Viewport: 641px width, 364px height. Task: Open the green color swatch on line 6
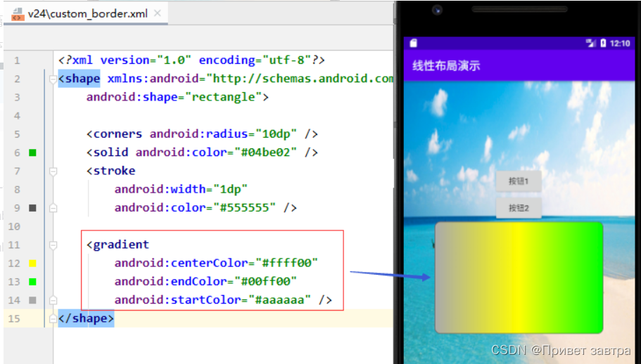[x=32, y=152]
